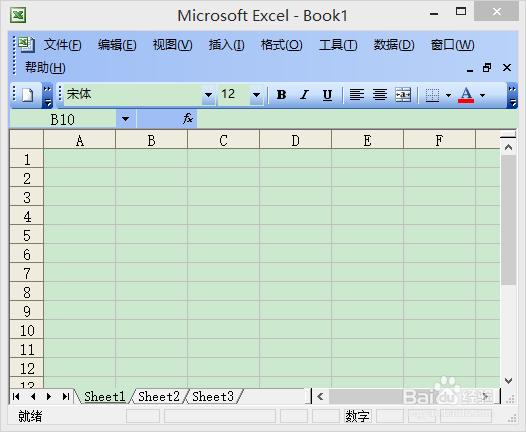Open the 文件(F) menu
Image resolution: width=526 pixels, height=432 pixels.
click(62, 45)
